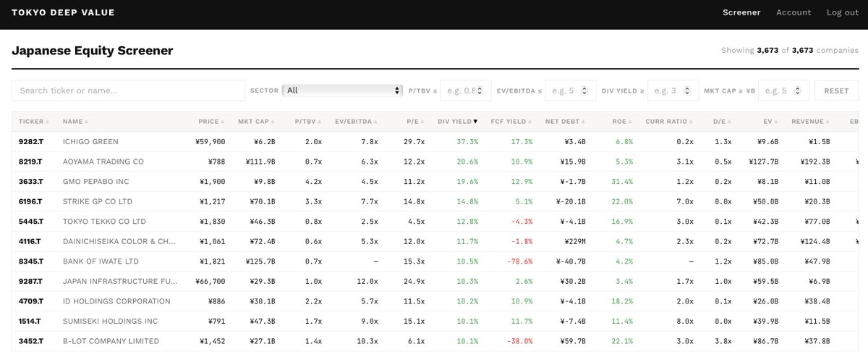Click the P/TBV max filter input

coord(467,91)
